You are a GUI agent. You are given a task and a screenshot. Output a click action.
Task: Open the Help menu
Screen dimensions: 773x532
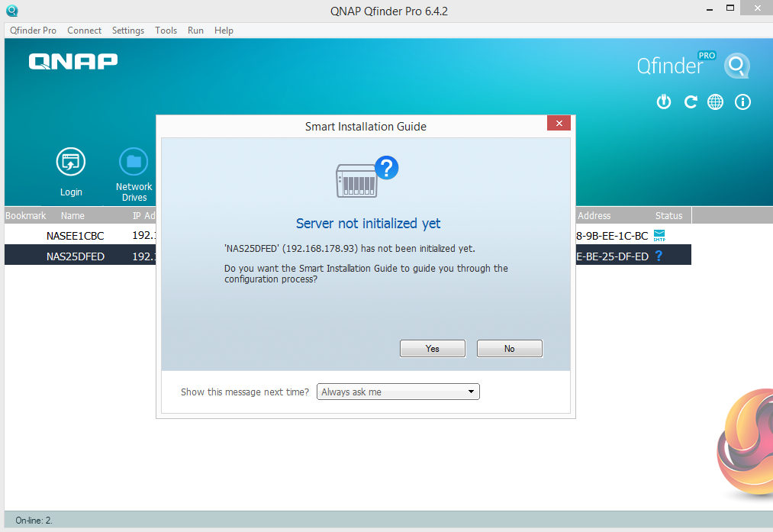(x=224, y=31)
